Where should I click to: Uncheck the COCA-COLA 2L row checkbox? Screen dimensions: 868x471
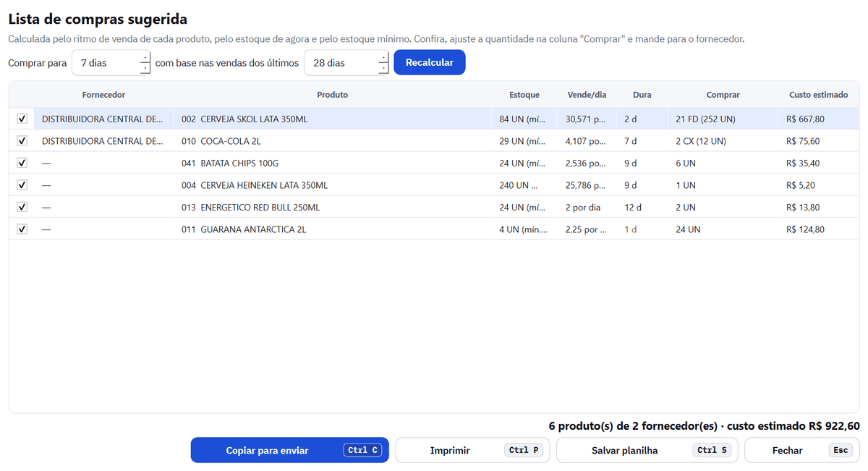coord(22,141)
